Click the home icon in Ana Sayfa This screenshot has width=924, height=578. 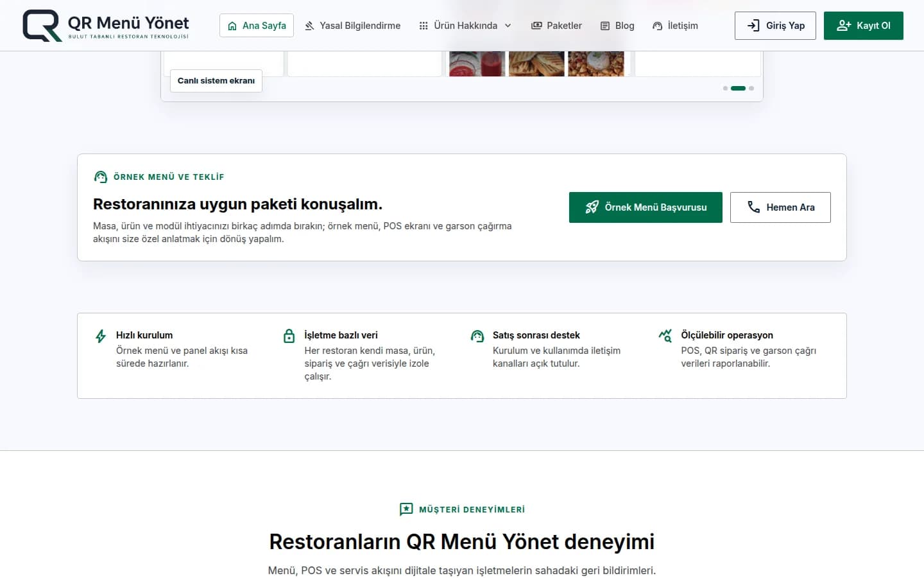pyautogui.click(x=232, y=26)
